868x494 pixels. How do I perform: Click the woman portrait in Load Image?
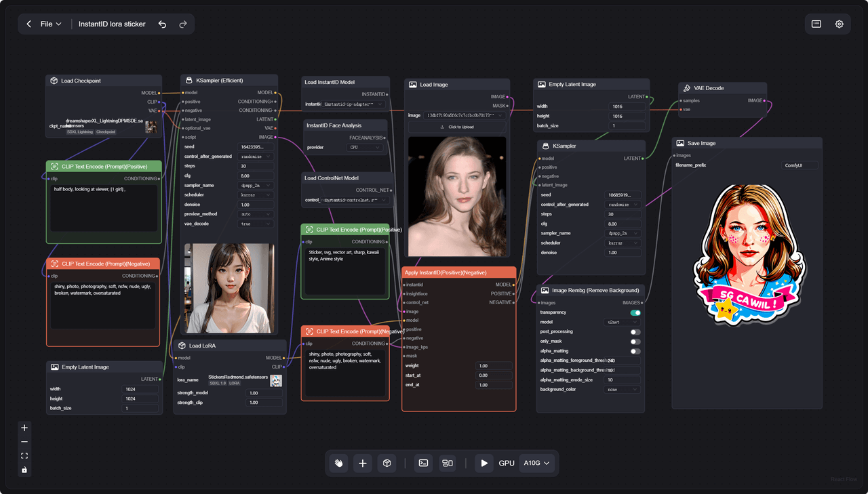[x=457, y=197]
